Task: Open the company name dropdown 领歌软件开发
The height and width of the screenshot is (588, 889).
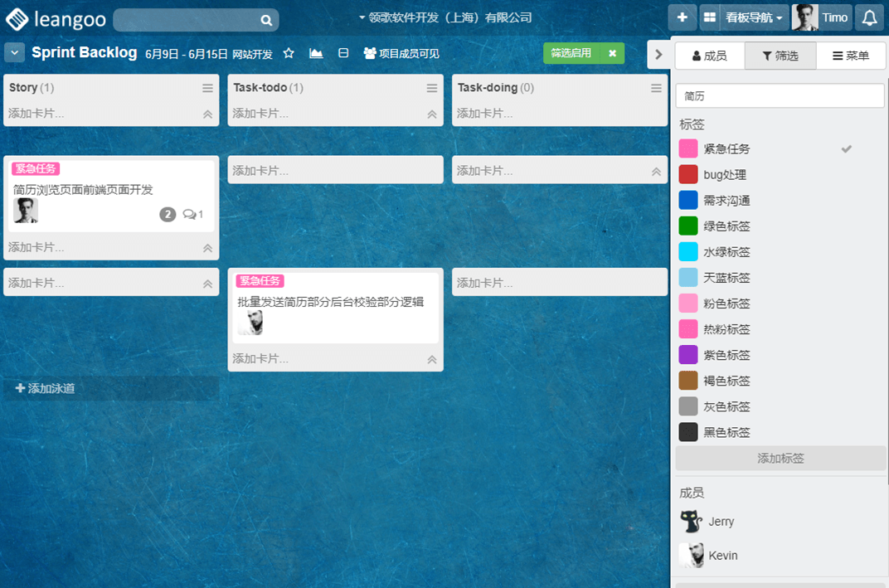Action: point(444,17)
